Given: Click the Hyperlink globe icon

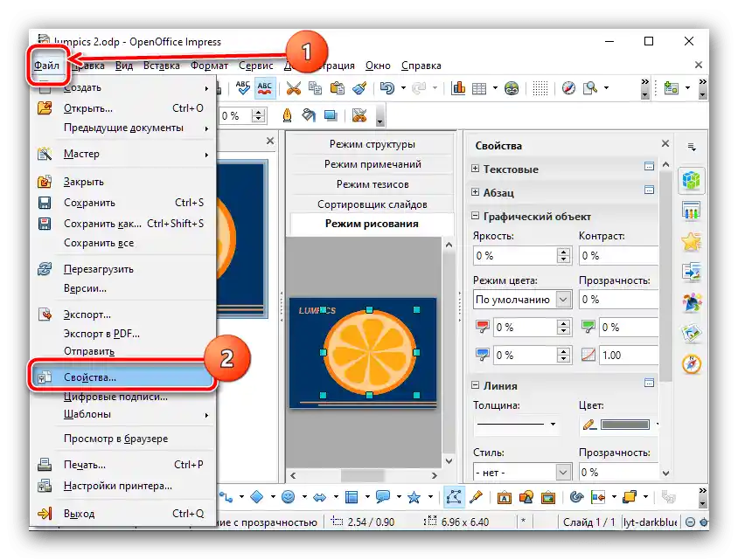Looking at the screenshot, I should (x=512, y=88).
